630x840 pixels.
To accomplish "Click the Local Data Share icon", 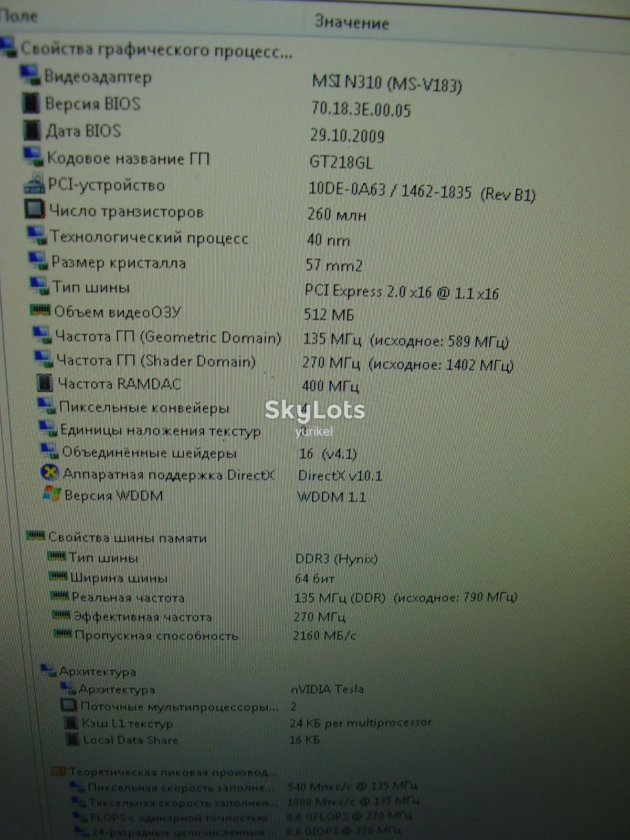I will pos(72,739).
